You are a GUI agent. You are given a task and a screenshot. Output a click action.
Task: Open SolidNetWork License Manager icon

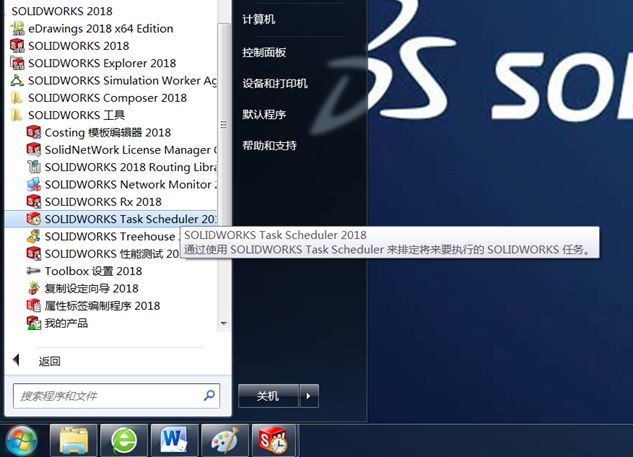coord(34,150)
